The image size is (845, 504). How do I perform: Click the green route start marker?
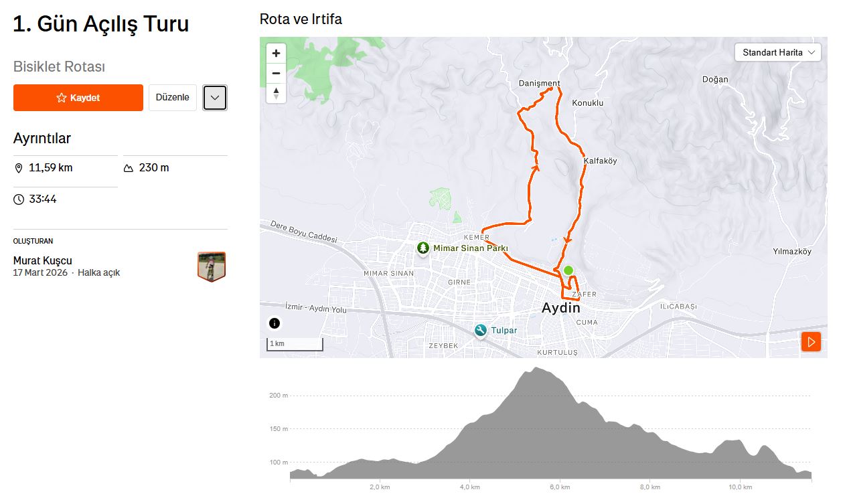pyautogui.click(x=568, y=270)
